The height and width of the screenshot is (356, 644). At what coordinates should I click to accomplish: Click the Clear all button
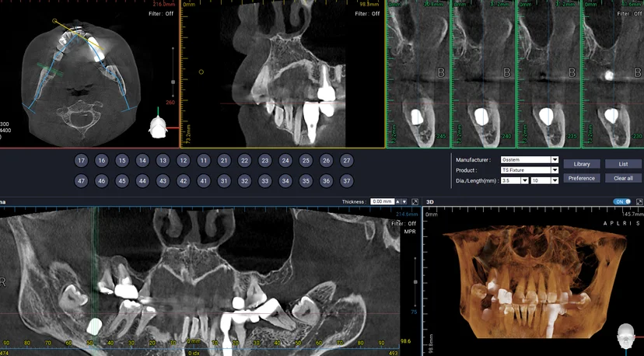tap(623, 178)
